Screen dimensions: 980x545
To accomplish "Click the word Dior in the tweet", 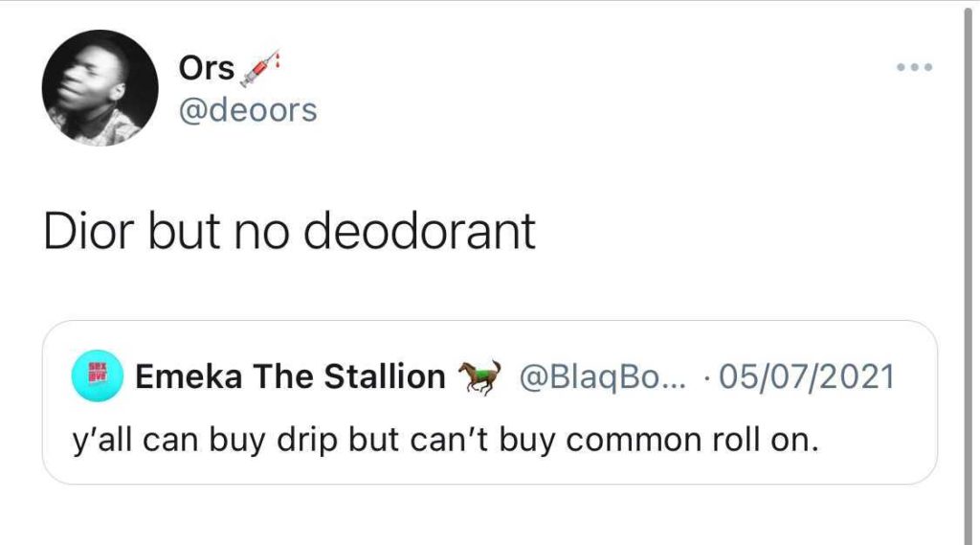I will point(89,231).
